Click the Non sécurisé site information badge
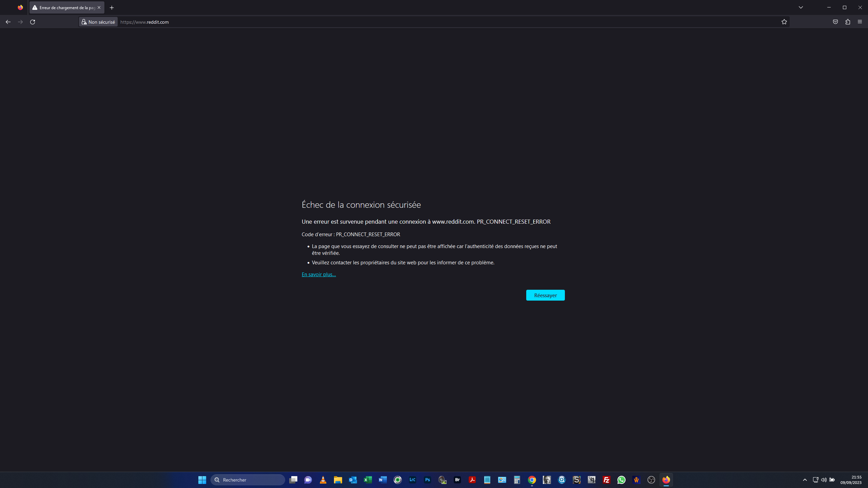The width and height of the screenshot is (868, 488). [x=98, y=22]
